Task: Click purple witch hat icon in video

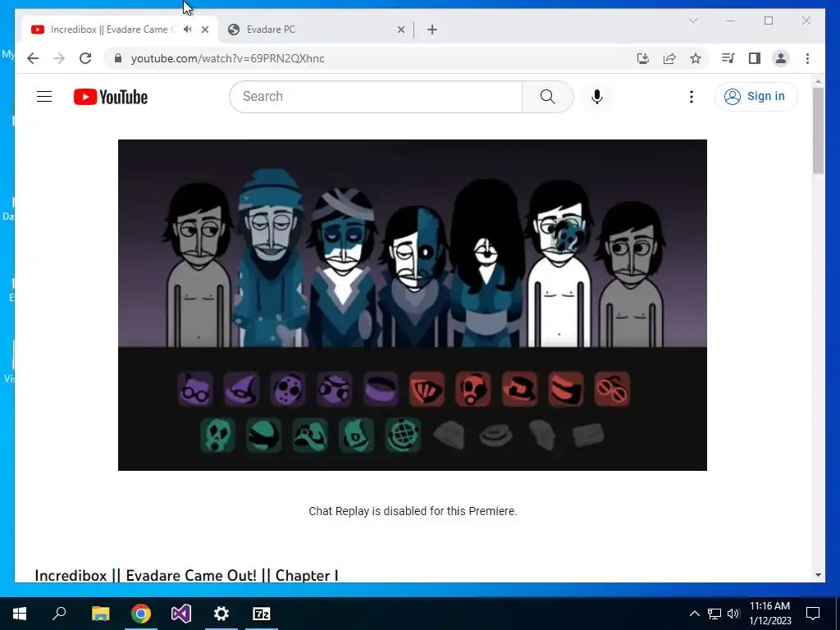Action: click(x=242, y=389)
